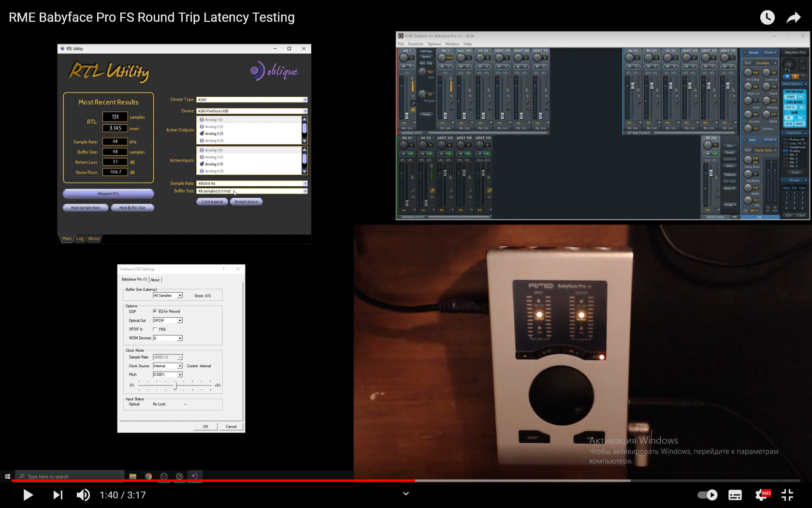This screenshot has height=508, width=812.
Task: Click Measure RTL button
Action: coord(108,194)
